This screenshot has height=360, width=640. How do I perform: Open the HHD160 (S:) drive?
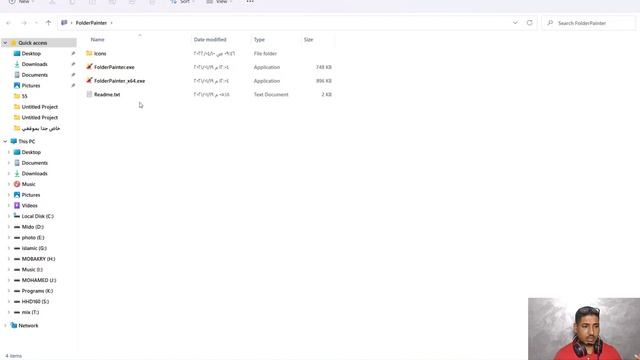[x=35, y=302]
